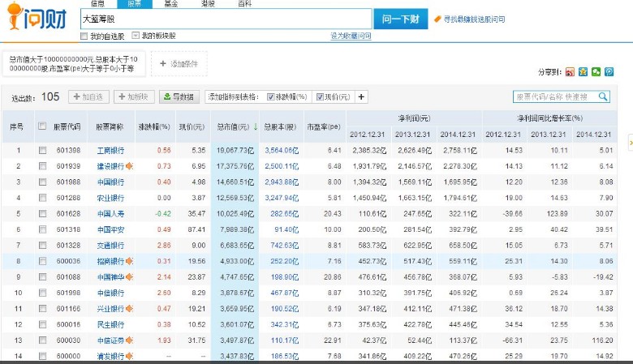Select checkbox for 建设银行 row

click(42, 166)
